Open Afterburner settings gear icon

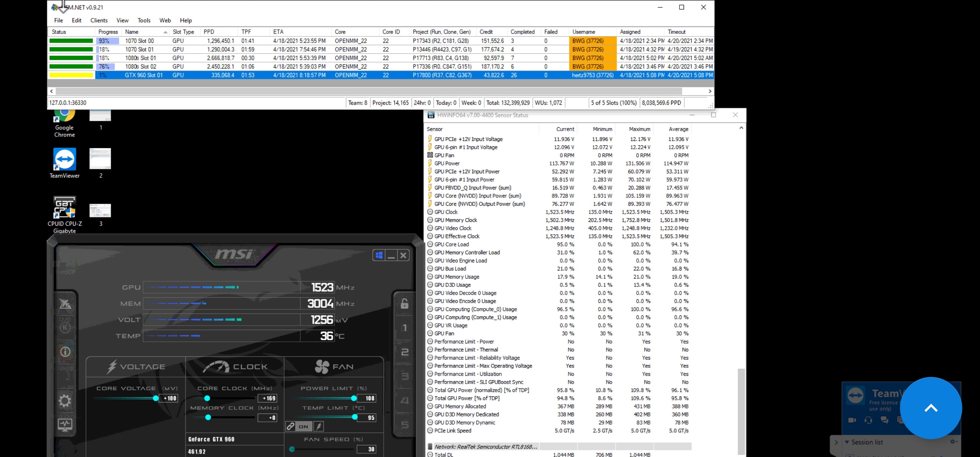tap(65, 401)
